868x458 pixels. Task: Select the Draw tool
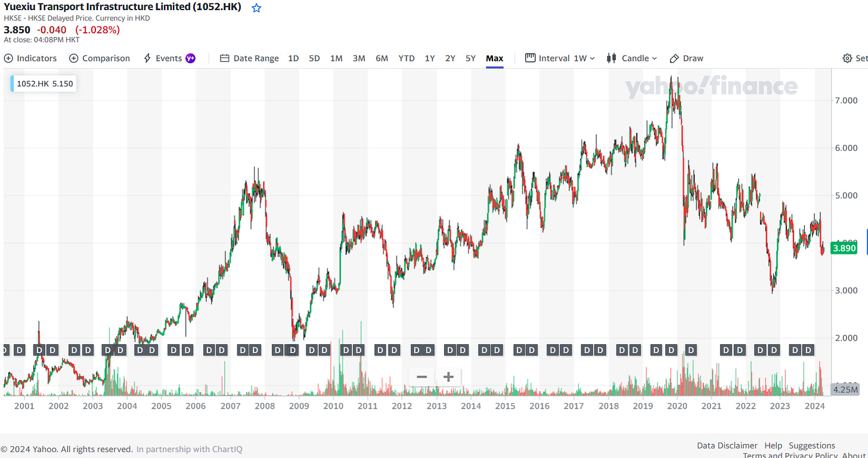(686, 58)
